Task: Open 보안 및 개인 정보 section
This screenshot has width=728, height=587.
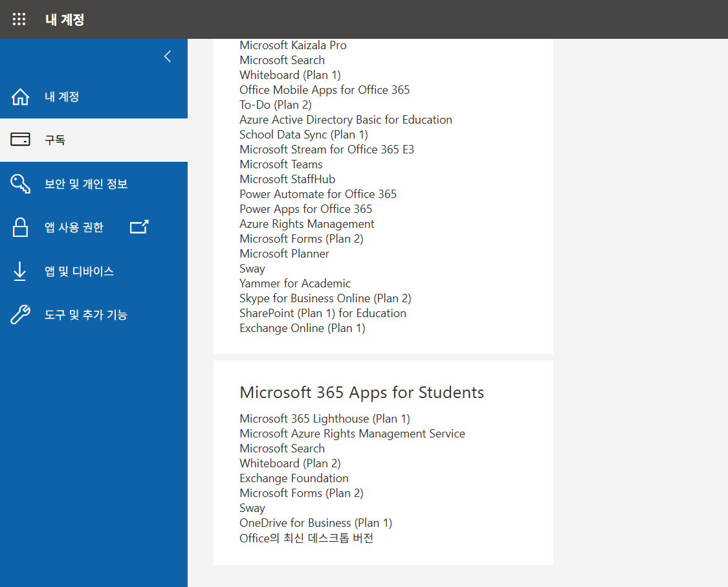Action: click(94, 183)
